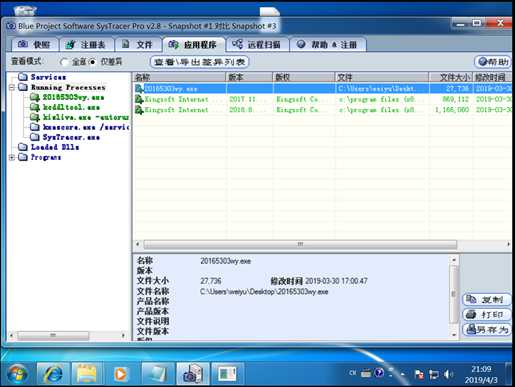Click the 20165303wy.exe tree item icon
Image resolution: width=515 pixels, height=387 pixels.
click(x=35, y=97)
